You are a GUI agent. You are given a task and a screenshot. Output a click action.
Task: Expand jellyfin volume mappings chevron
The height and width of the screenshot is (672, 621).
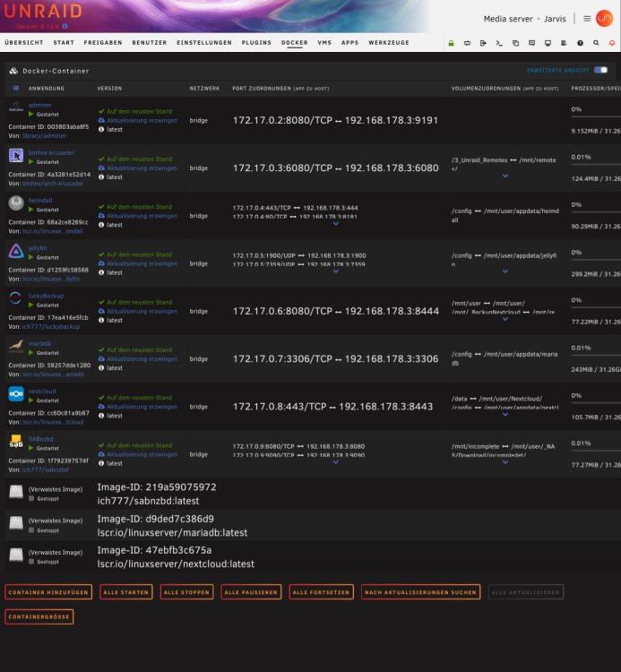505,271
